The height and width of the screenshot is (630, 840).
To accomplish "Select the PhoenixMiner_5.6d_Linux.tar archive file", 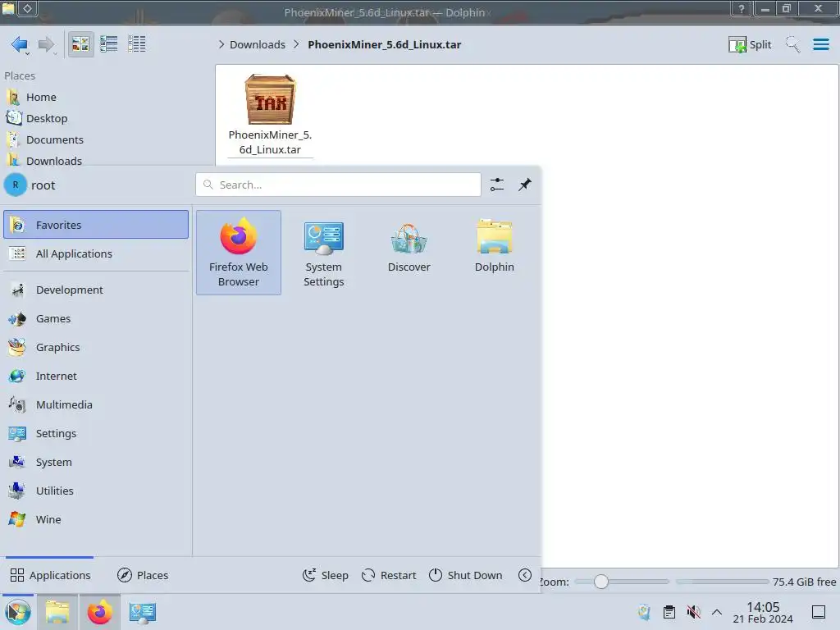I will (x=270, y=115).
